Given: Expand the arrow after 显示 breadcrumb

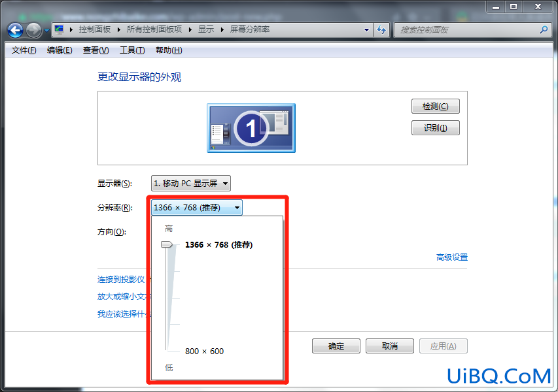Looking at the screenshot, I should (222, 30).
